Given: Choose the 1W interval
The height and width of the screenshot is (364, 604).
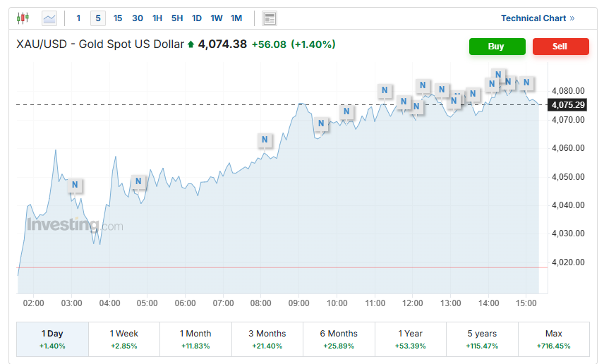Looking at the screenshot, I should click(x=217, y=18).
